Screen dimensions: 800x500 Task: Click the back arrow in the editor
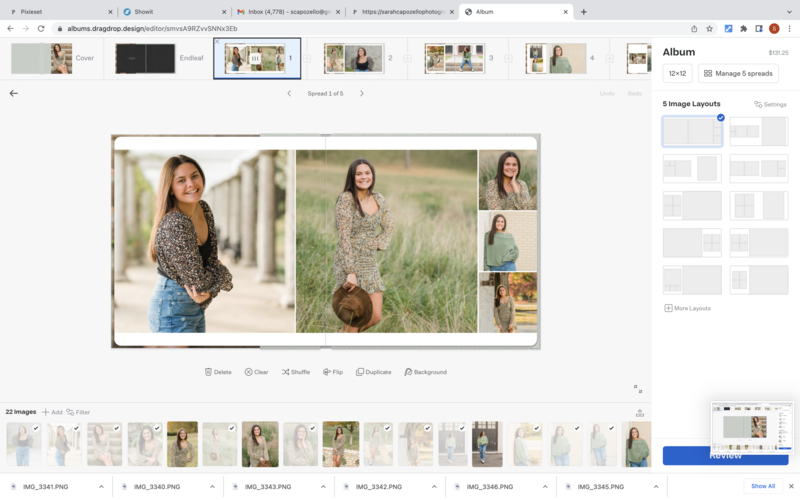point(14,93)
